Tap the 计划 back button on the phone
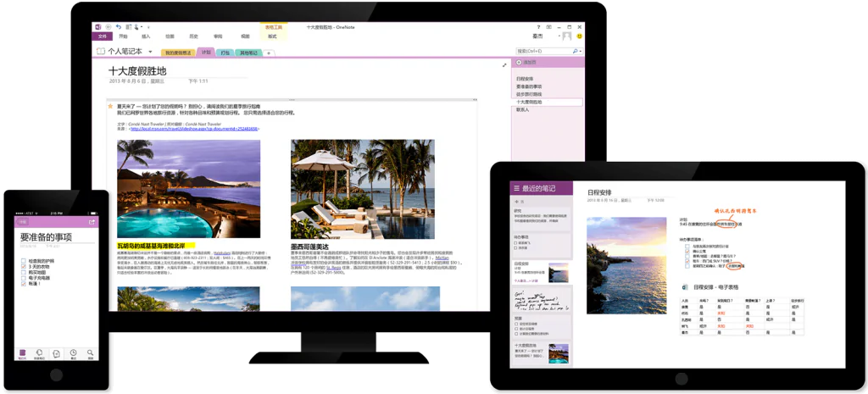 pos(23,222)
